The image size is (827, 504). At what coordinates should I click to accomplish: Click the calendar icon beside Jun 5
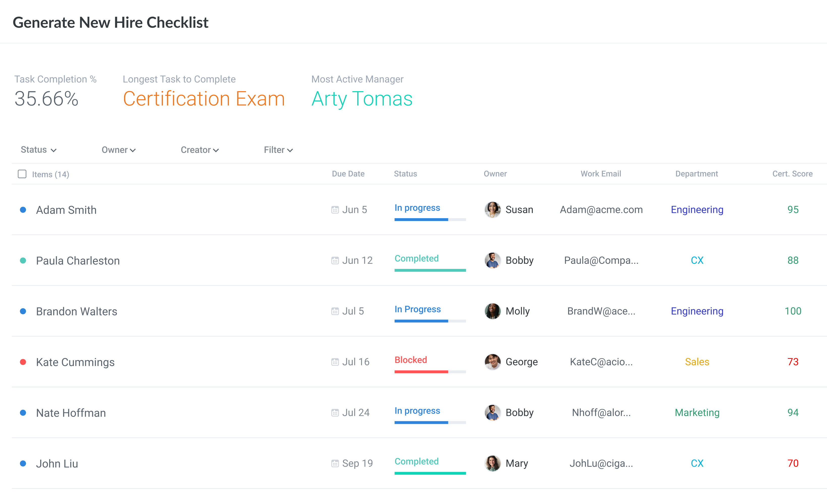335,210
